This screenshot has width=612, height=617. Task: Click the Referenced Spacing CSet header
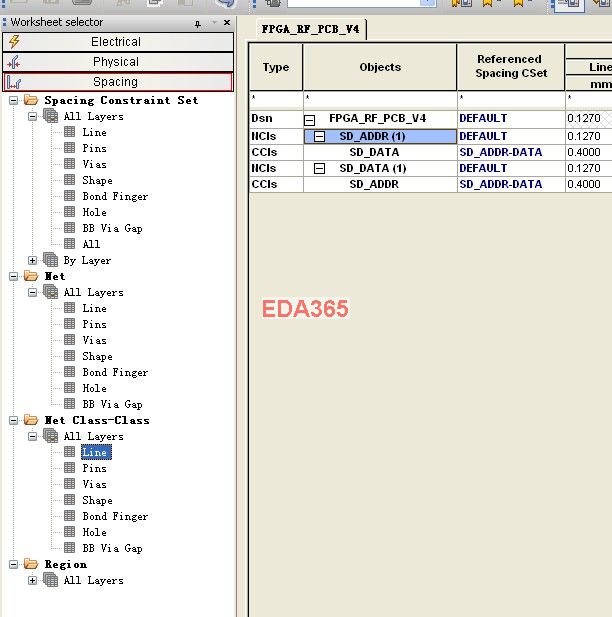pyautogui.click(x=511, y=67)
